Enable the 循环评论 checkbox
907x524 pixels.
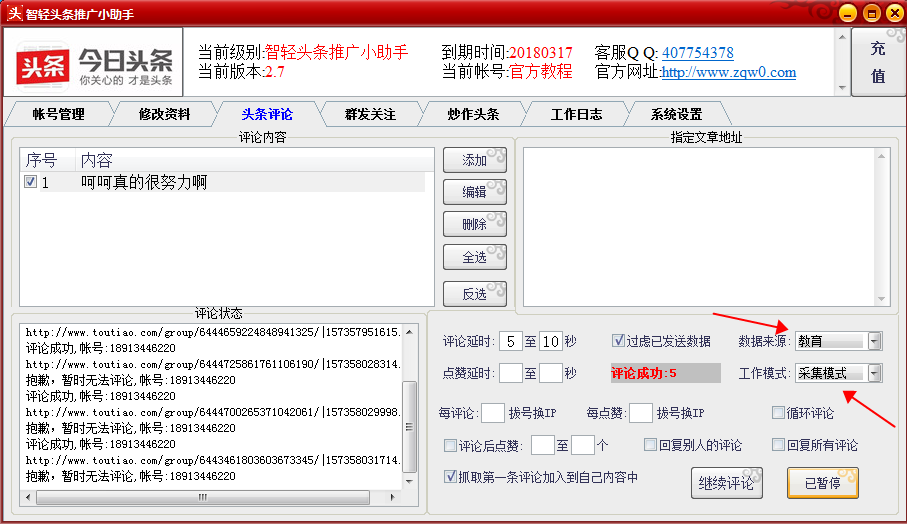point(778,412)
